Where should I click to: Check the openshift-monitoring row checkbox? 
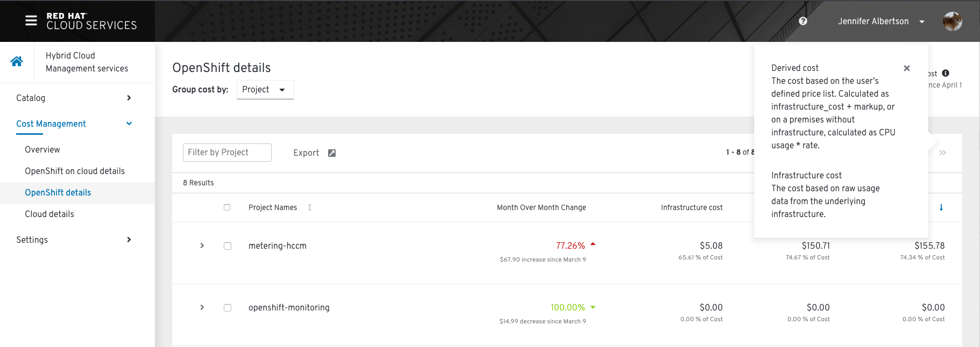click(x=228, y=308)
